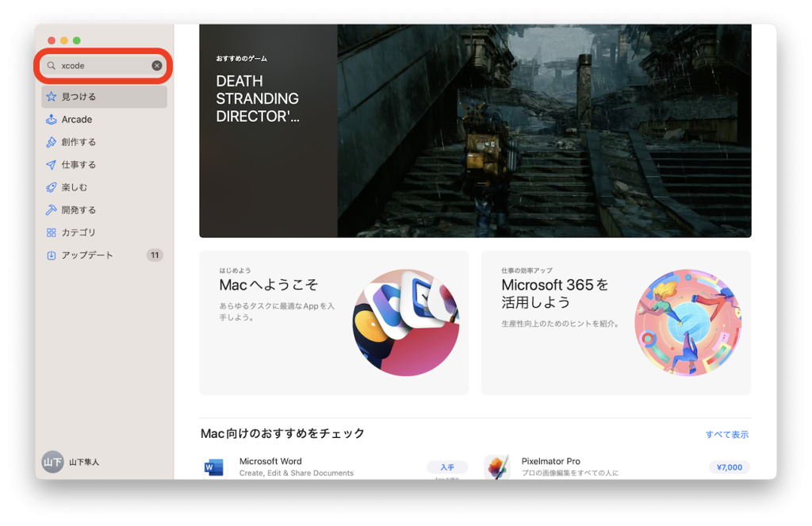The width and height of the screenshot is (812, 526).
Task: Click the ¥7,000 price button
Action: 729,467
